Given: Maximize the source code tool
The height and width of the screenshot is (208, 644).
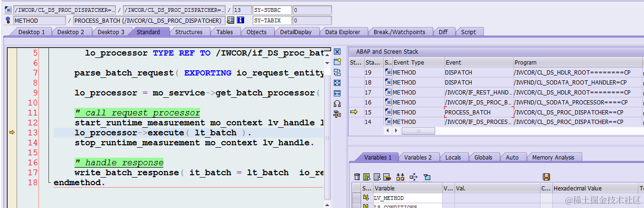Looking at the screenshot, I should click(x=337, y=83).
